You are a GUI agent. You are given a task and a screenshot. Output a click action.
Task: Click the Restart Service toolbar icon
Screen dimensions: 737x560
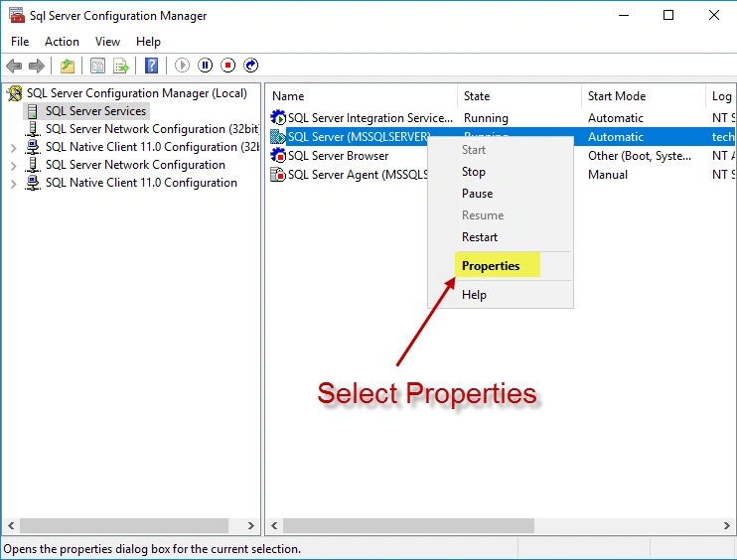(x=251, y=66)
